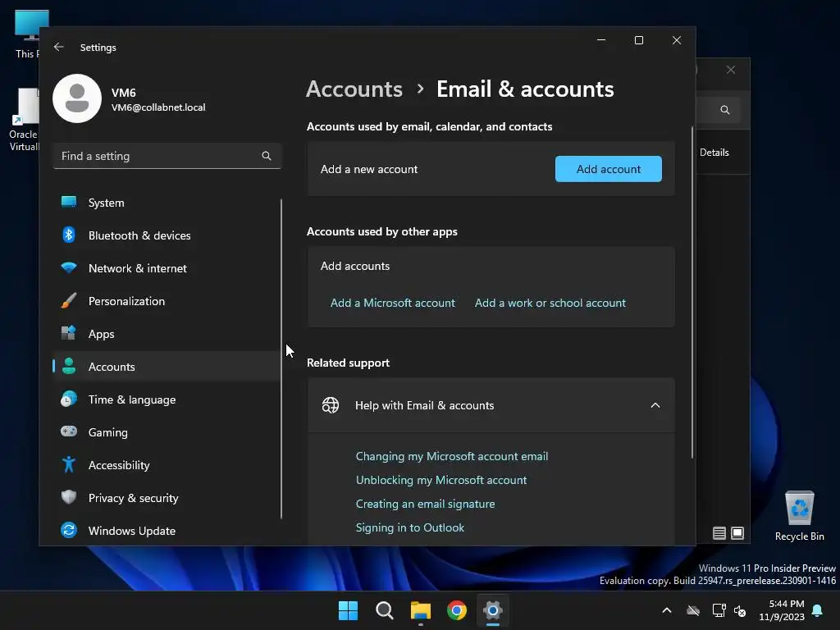This screenshot has height=630, width=840.
Task: Click the VM6 profile avatar picture
Action: pos(77,98)
